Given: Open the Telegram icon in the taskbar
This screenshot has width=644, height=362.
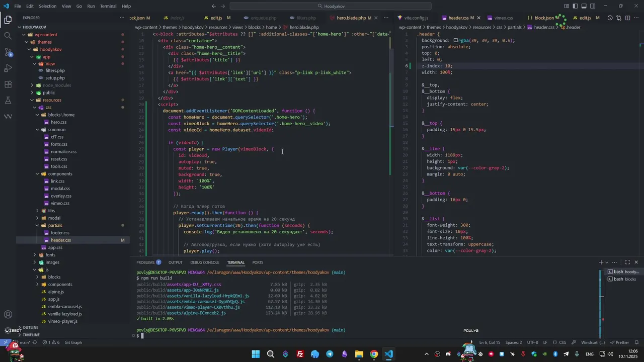Looking at the screenshot, I should click(x=330, y=354).
